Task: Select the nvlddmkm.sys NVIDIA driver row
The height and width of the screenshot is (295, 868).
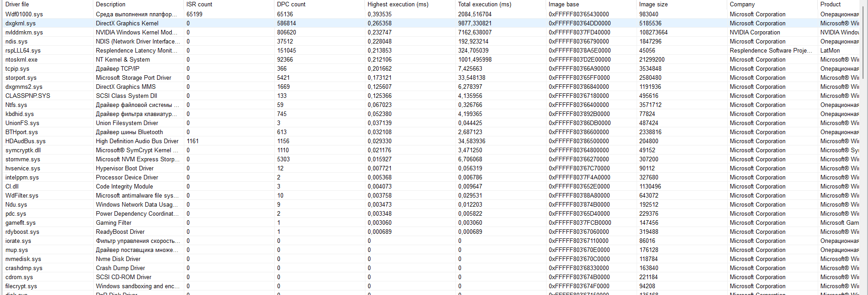Action: 24,32
